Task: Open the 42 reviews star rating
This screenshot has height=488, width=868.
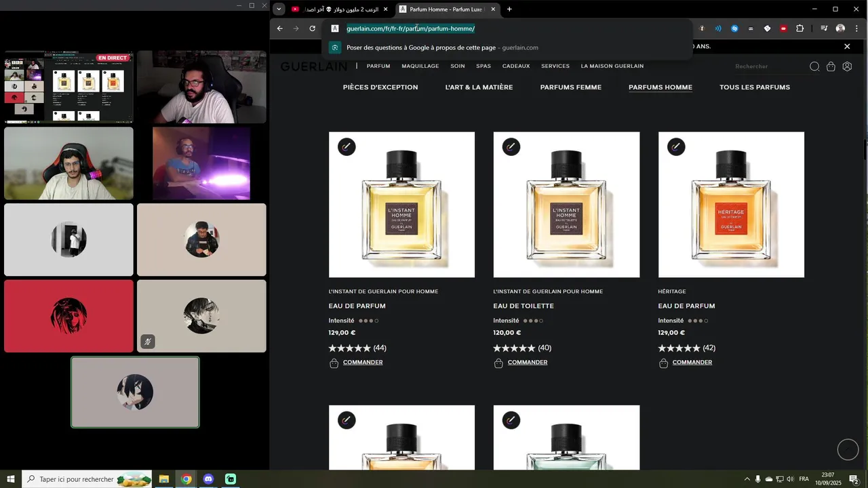Action: (687, 348)
